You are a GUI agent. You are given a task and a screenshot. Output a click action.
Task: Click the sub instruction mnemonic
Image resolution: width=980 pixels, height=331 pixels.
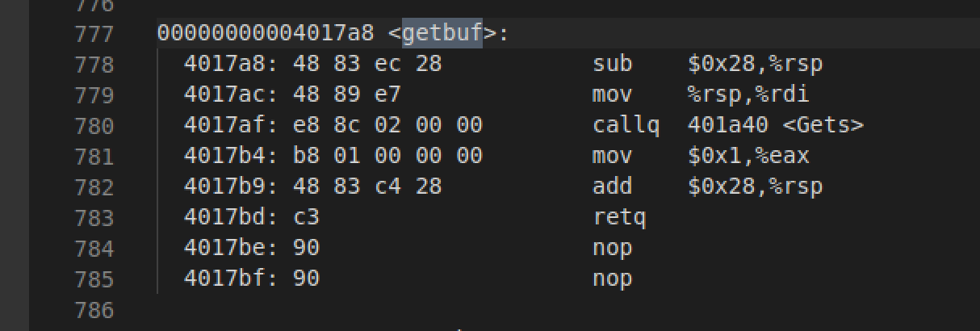pos(612,65)
